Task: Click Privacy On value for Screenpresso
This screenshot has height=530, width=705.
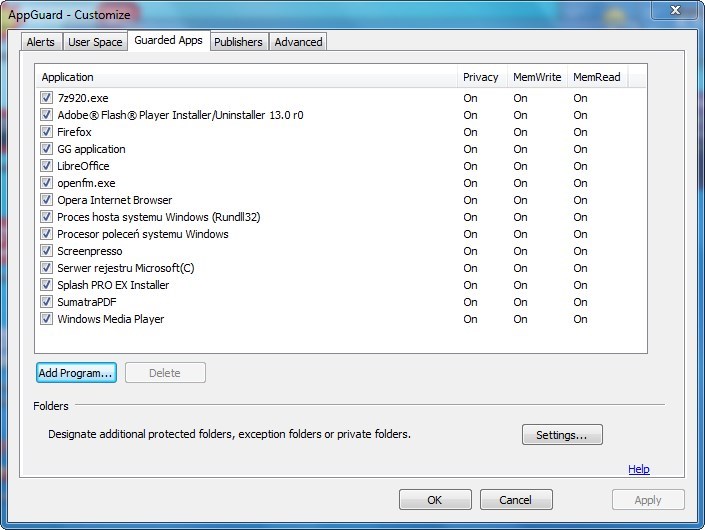Action: click(x=470, y=251)
